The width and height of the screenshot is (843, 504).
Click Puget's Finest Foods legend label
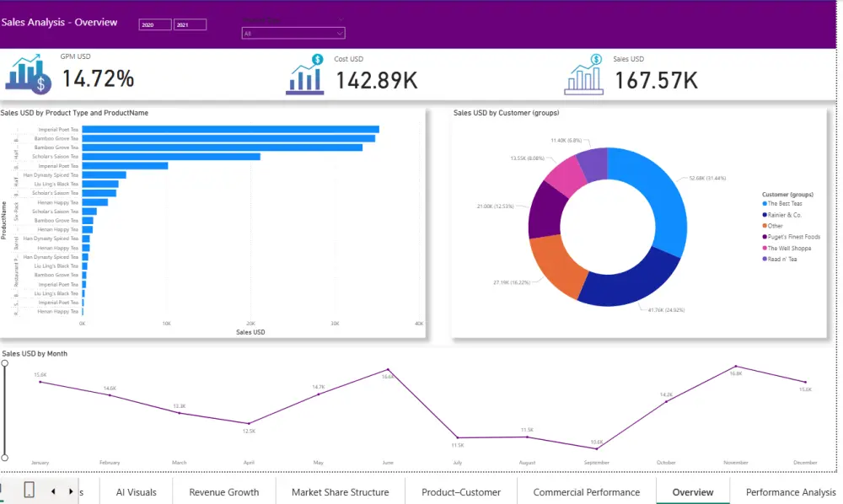pyautogui.click(x=793, y=237)
